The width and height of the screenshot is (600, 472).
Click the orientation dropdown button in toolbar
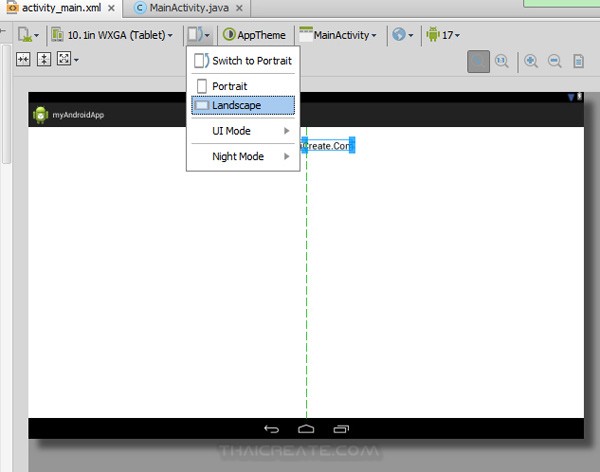click(199, 35)
